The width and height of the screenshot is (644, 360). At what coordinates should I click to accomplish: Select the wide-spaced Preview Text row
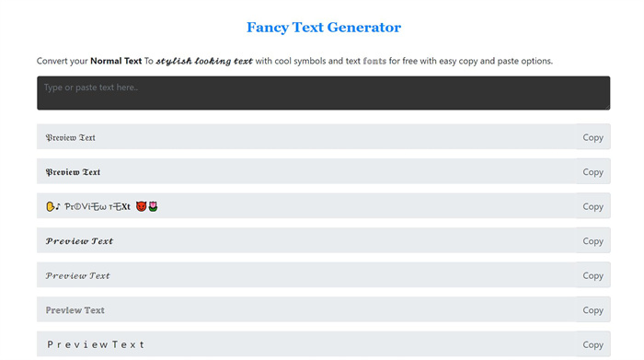tap(306, 344)
